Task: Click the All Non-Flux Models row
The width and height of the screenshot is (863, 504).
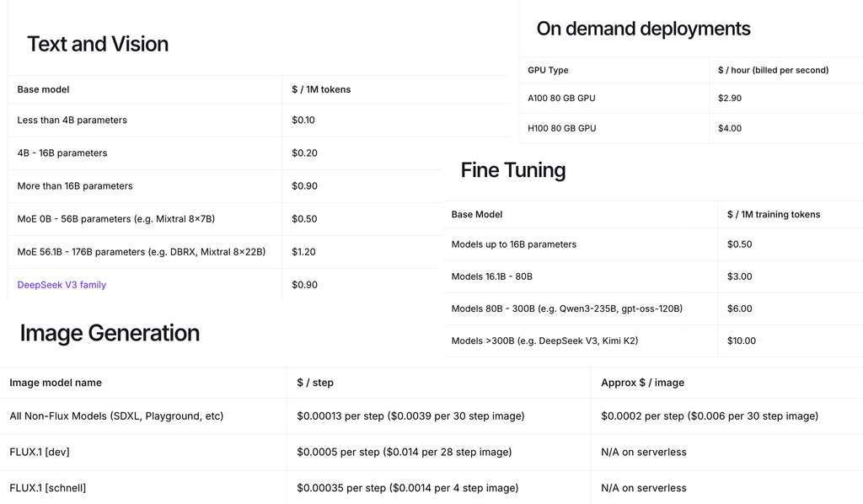Action: (116, 416)
